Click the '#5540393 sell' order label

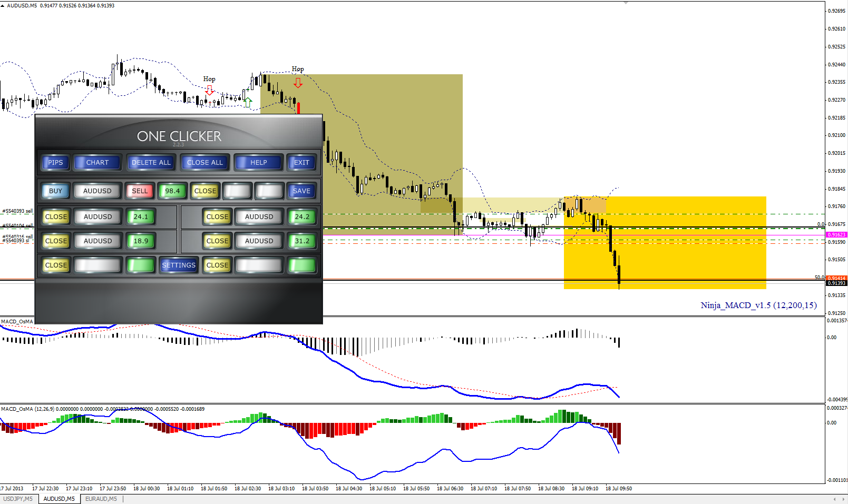[17, 211]
